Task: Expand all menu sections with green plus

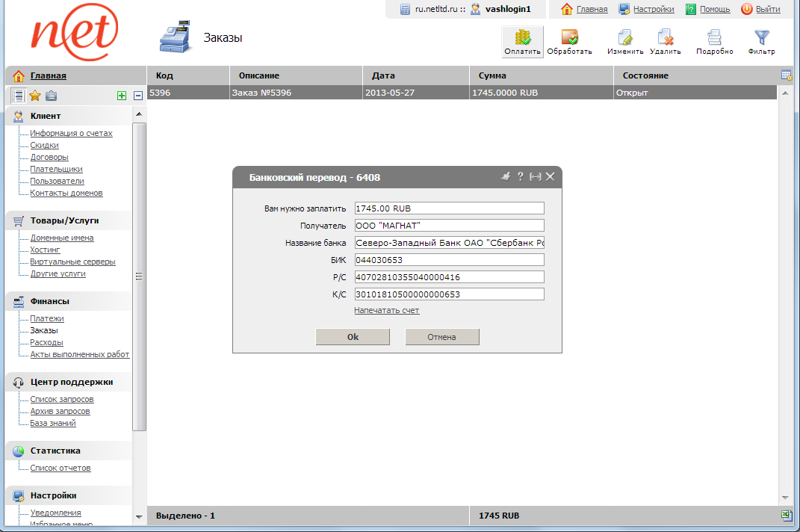Action: tap(122, 96)
